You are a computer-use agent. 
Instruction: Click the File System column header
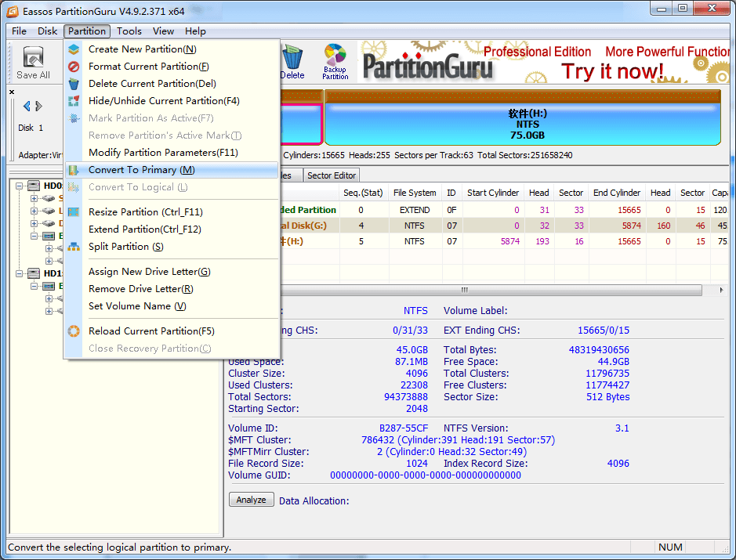tap(415, 193)
